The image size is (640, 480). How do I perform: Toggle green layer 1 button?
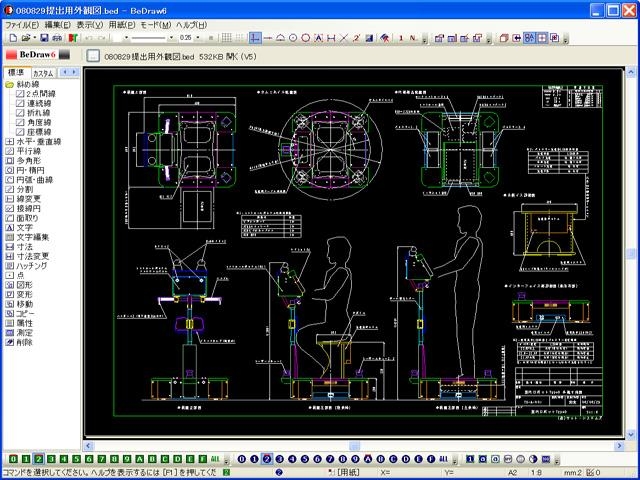(x=26, y=460)
